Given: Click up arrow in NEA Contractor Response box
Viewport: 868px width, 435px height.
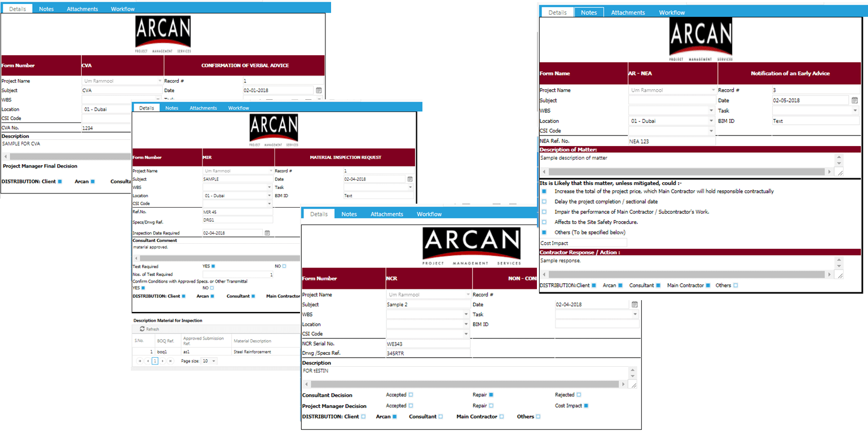Looking at the screenshot, I should pos(839,261).
